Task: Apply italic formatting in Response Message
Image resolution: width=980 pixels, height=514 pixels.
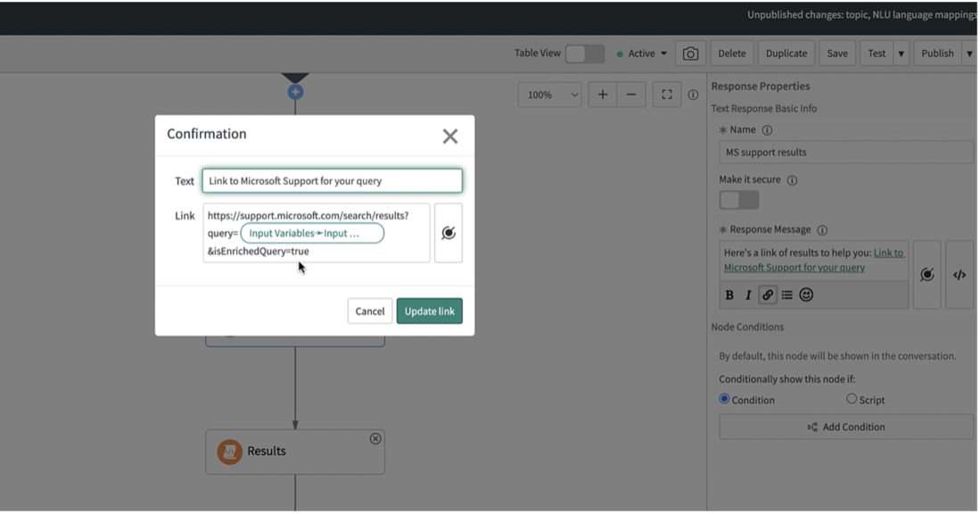Action: [747, 294]
